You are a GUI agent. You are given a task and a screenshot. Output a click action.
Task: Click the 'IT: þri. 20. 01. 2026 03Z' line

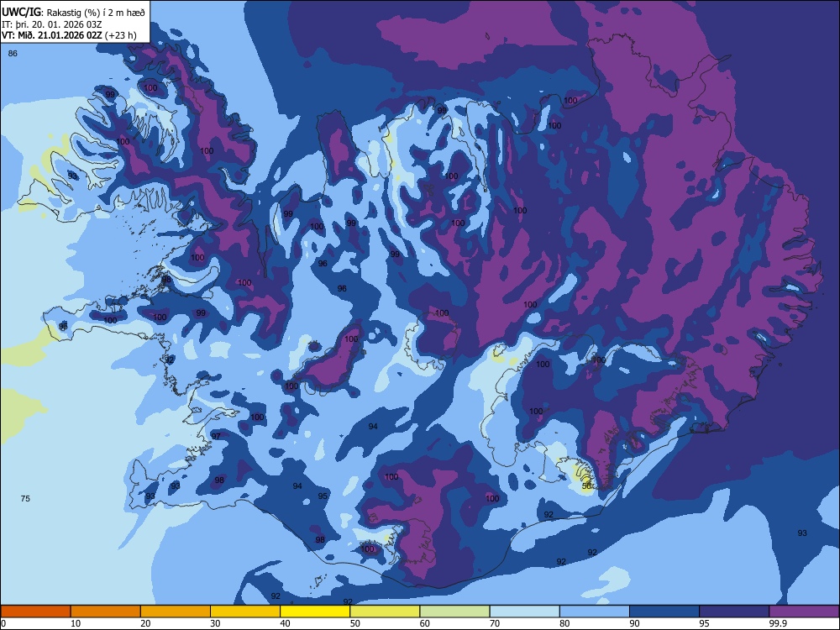[x=51, y=24]
